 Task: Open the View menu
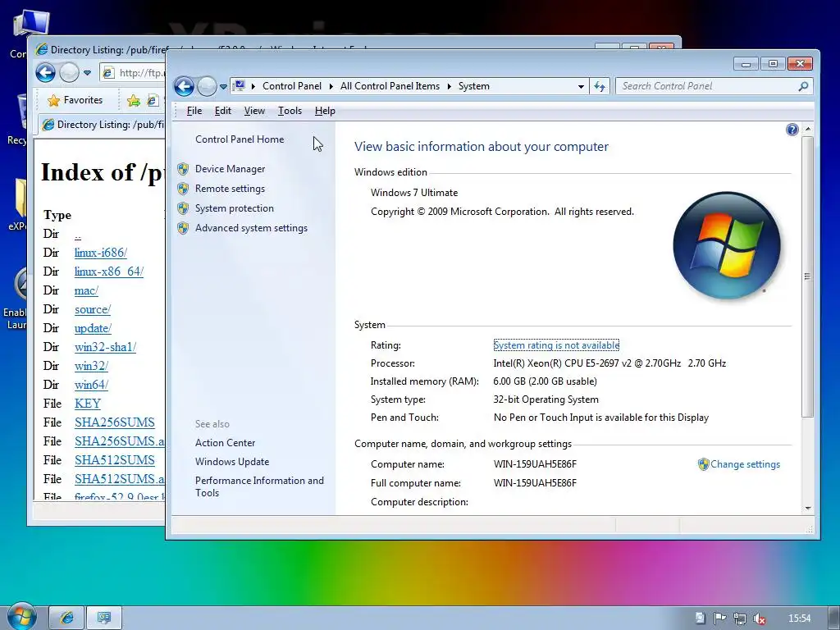tap(254, 111)
